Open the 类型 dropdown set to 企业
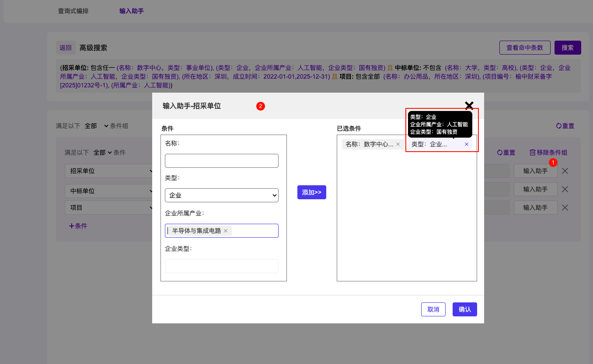593x364 pixels. (x=222, y=195)
